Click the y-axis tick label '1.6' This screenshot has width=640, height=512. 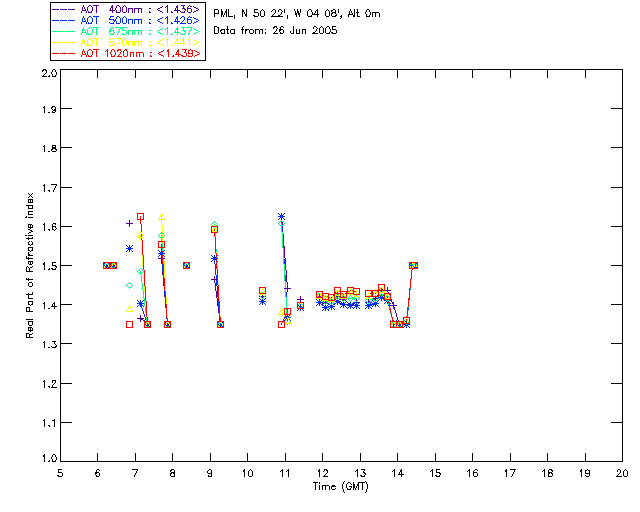[49, 227]
